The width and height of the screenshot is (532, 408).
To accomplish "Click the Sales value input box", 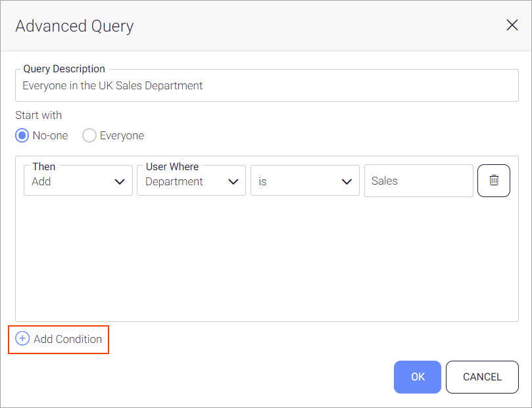I will (418, 181).
